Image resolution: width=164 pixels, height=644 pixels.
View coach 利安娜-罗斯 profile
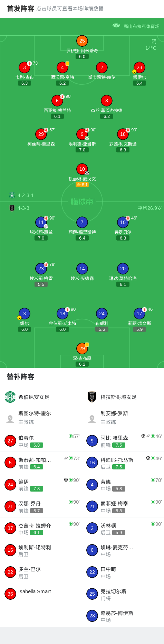123,418
